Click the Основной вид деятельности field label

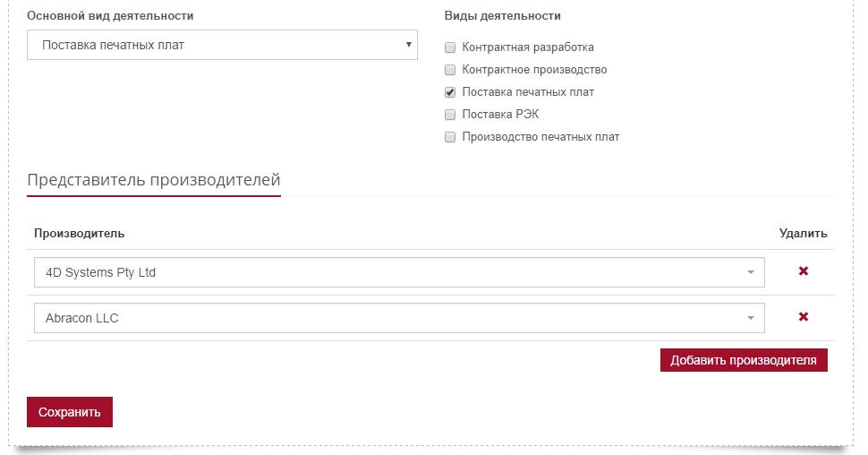tap(110, 15)
